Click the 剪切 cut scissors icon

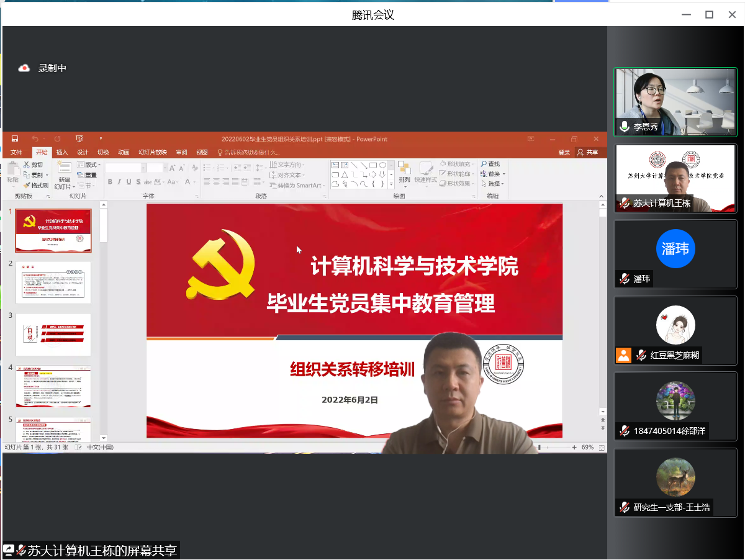pos(27,165)
